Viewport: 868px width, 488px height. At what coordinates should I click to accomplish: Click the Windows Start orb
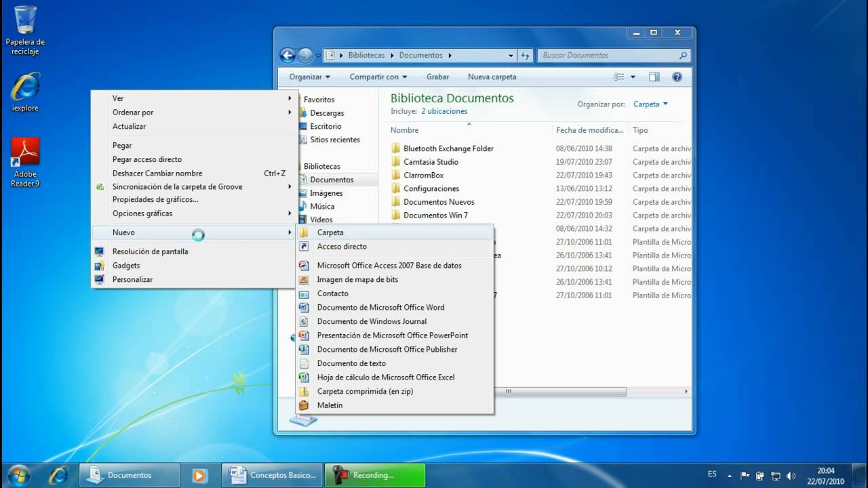(18, 474)
